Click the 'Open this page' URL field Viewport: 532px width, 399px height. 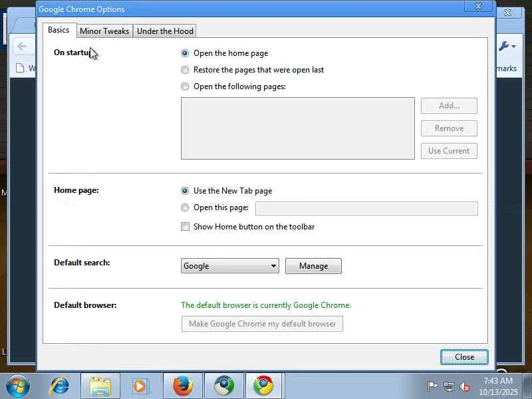pyautogui.click(x=367, y=208)
